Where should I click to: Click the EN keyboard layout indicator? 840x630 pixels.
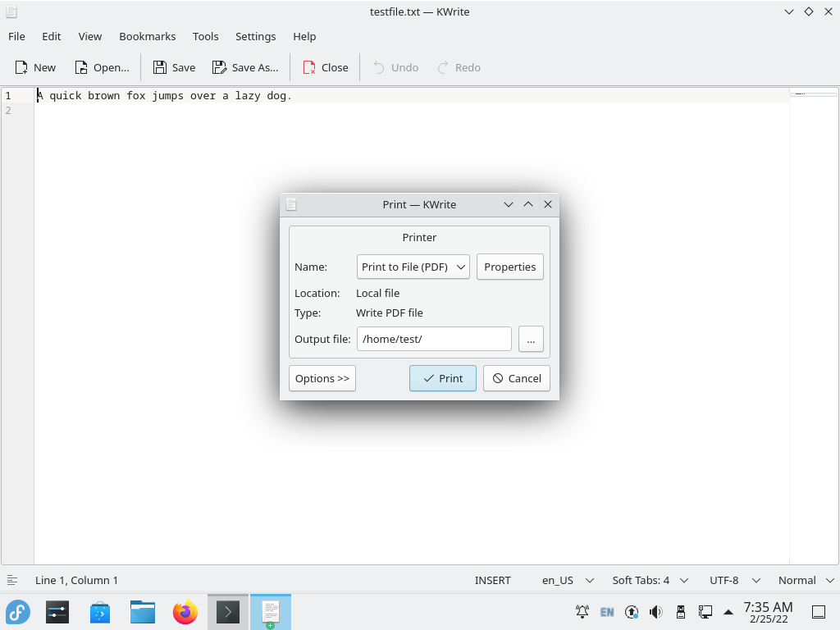[x=607, y=612]
